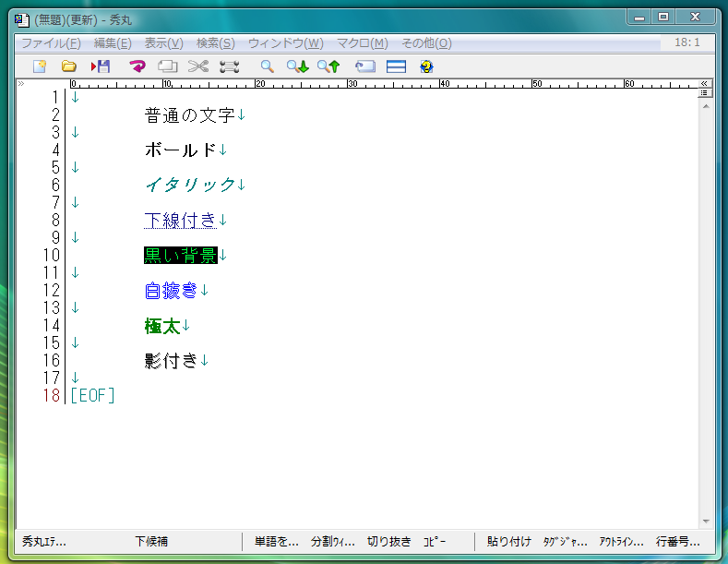This screenshot has width=728, height=564.
Task: Click the 貼り付け function key button
Action: point(508,541)
